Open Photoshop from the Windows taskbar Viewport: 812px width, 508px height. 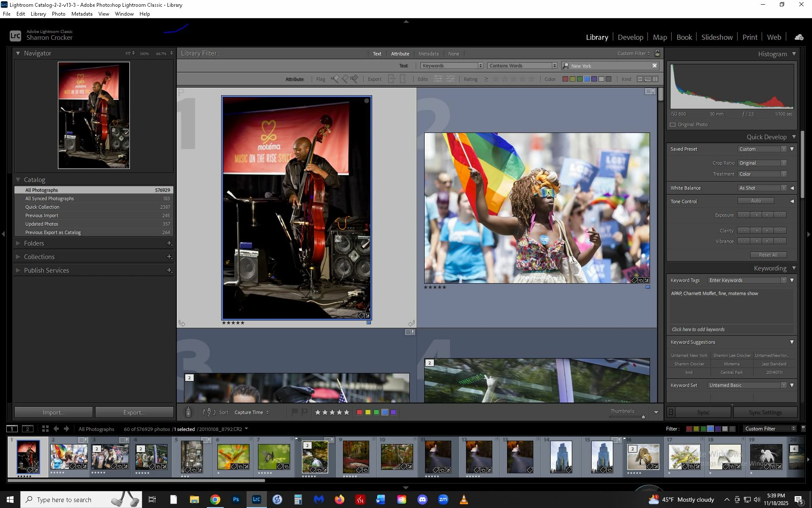236,500
